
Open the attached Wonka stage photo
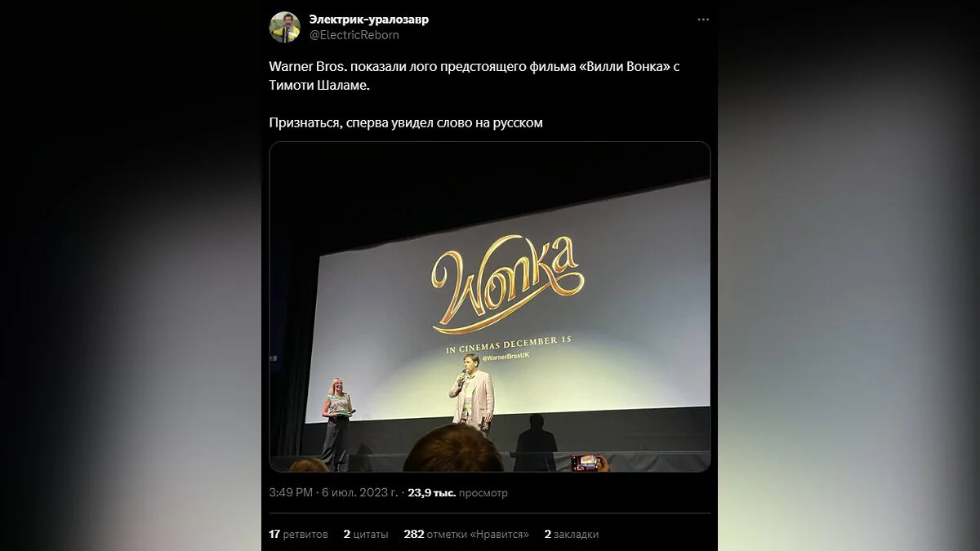(490, 307)
